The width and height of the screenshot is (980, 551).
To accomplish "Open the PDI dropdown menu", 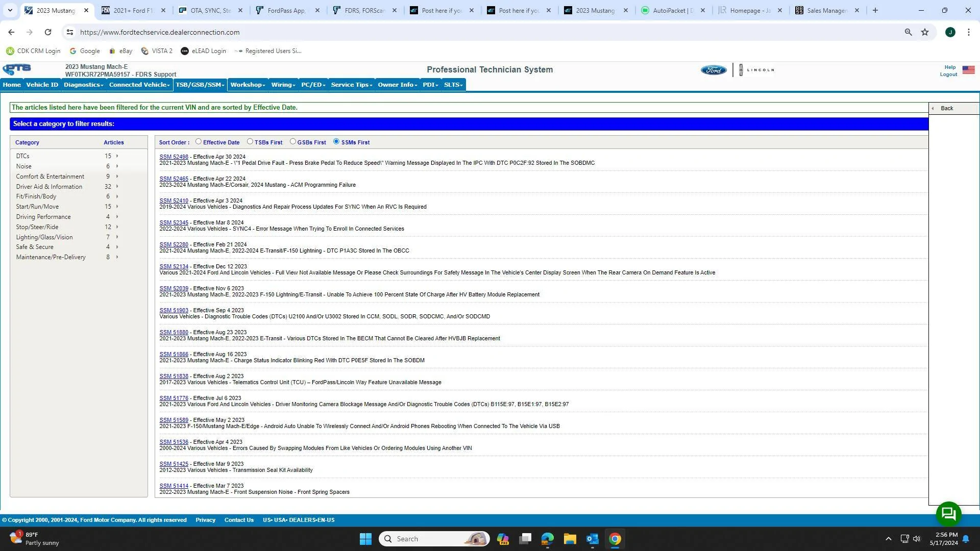I will (430, 85).
